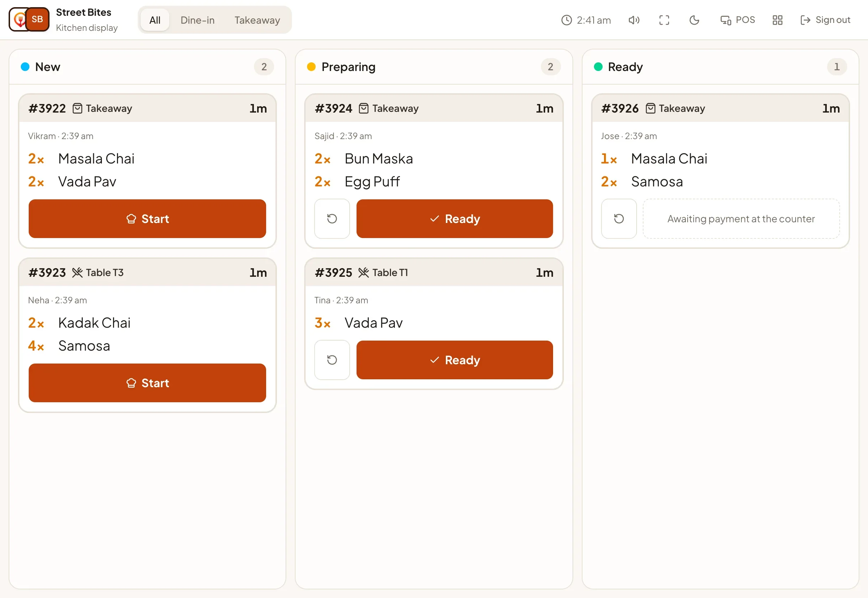Click the takeaway bag icon on #3922
This screenshot has width=868, height=598.
coord(77,108)
